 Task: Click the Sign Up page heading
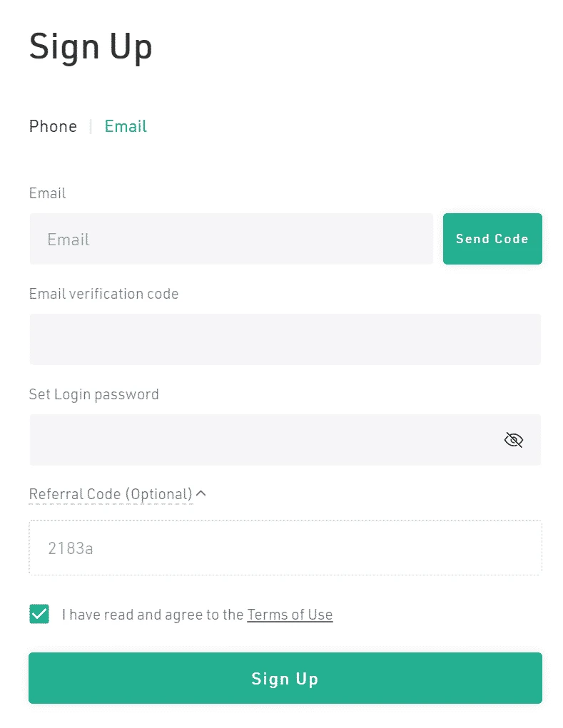pyautogui.click(x=91, y=46)
